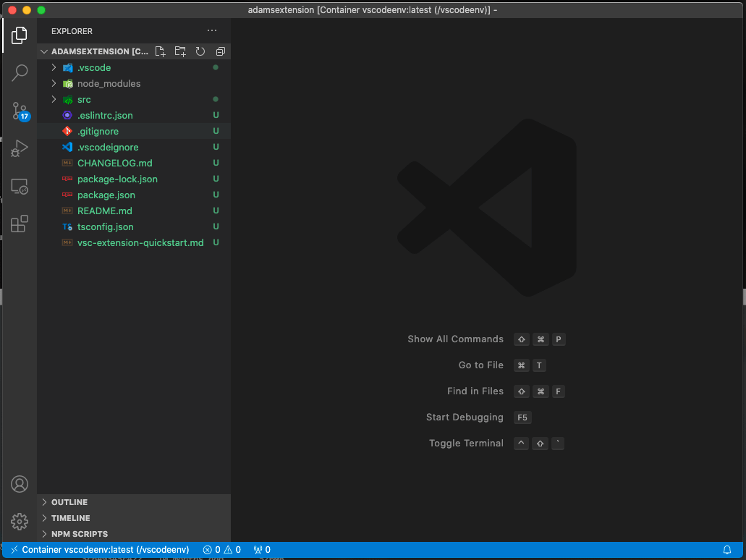Expand the OUTLINE panel
Screen dimensions: 746x560
(x=134, y=502)
